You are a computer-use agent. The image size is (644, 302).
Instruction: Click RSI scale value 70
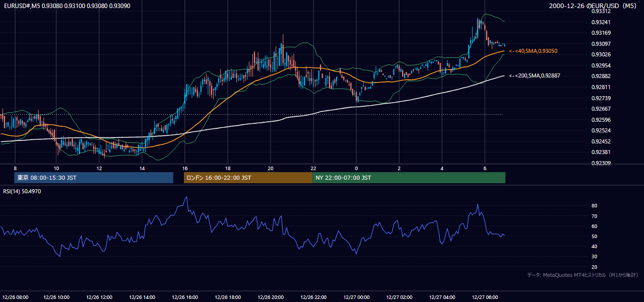click(595, 216)
